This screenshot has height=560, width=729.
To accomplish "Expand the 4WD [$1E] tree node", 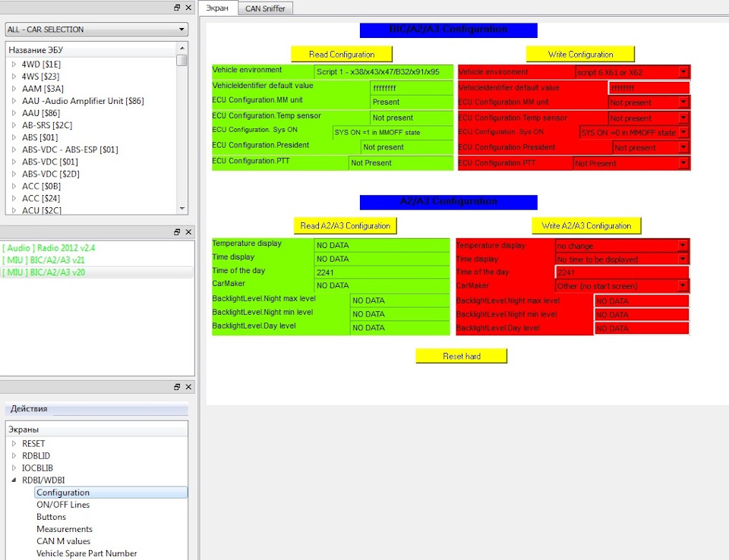I will click(14, 64).
